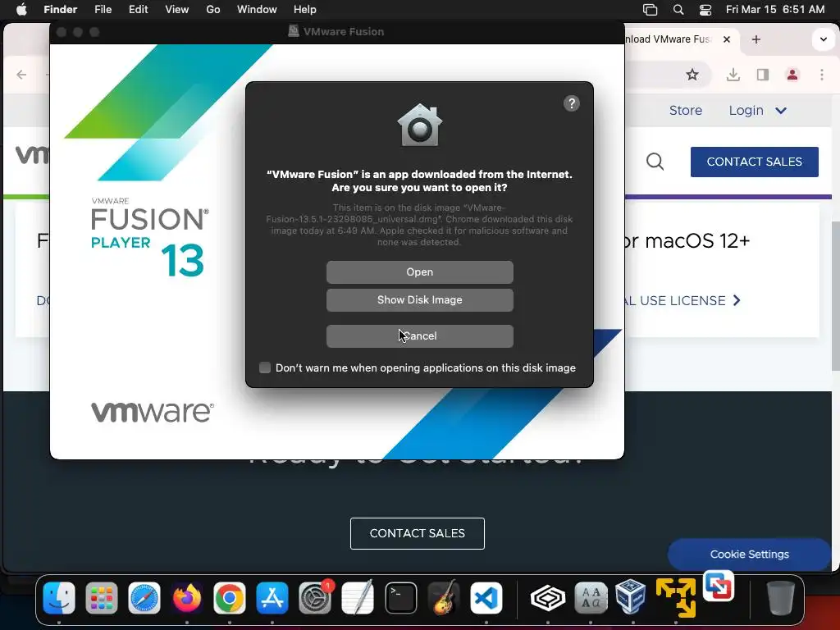Open TextEdit from the Dock
The height and width of the screenshot is (630, 840).
pyautogui.click(x=358, y=598)
